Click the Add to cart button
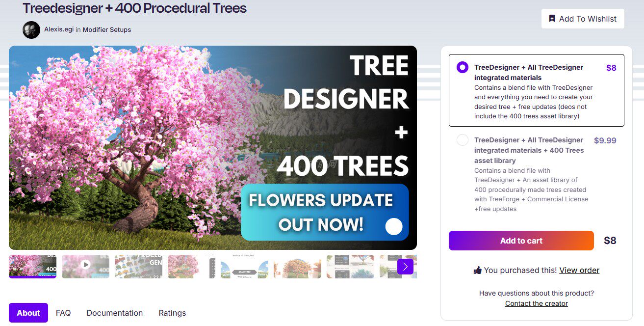 pyautogui.click(x=521, y=241)
